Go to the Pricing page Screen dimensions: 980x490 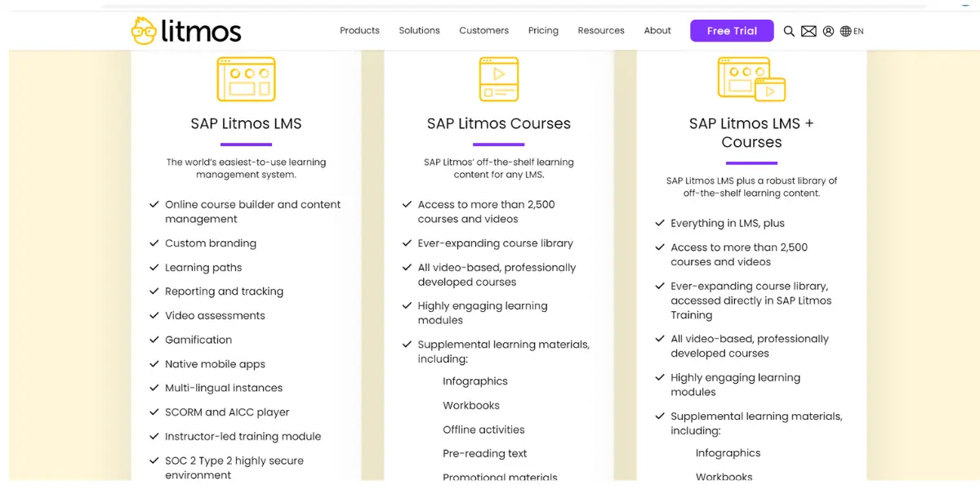543,31
